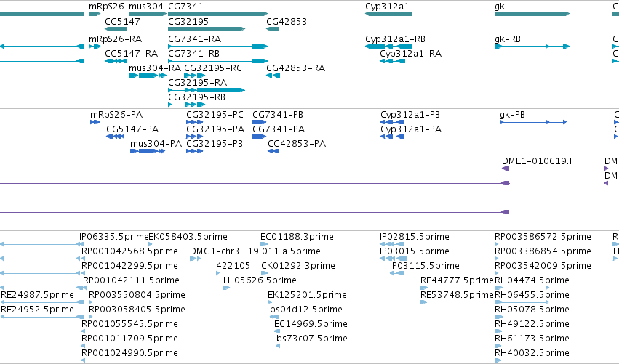The image size is (619, 364).
Task: Select protein mRpS26-PA
Action: [95, 122]
